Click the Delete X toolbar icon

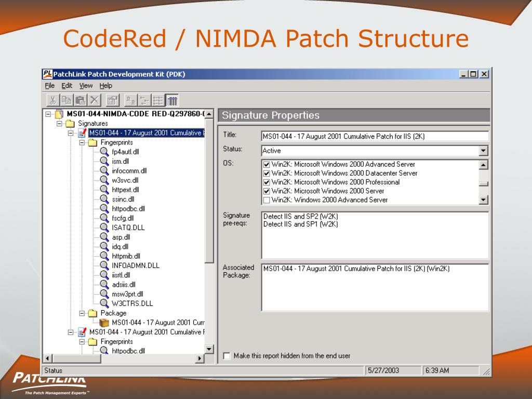[95, 100]
